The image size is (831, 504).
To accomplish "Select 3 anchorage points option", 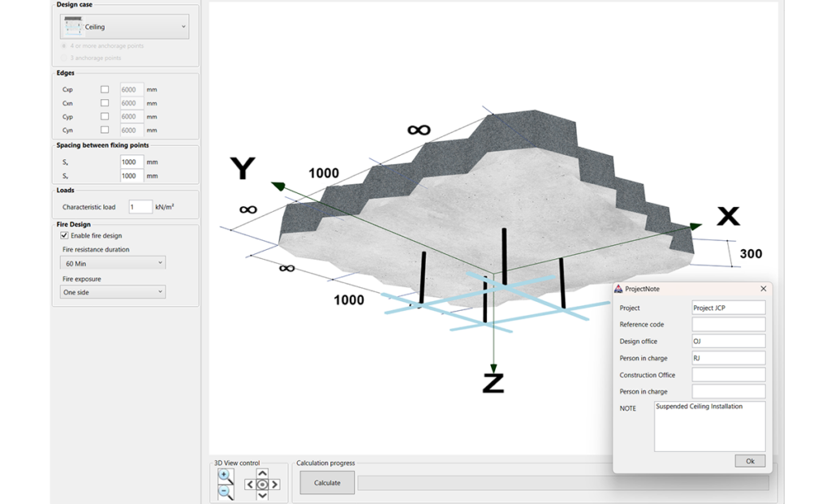I will point(64,58).
